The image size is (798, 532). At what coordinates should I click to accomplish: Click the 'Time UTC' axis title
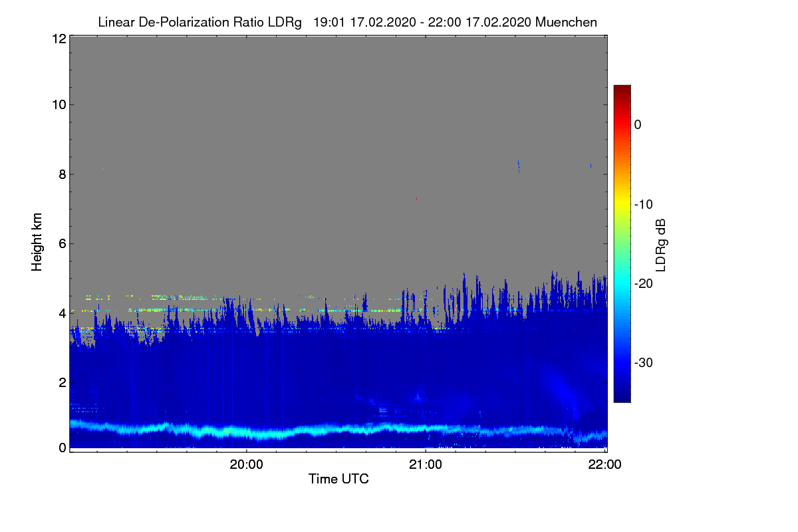(338, 479)
